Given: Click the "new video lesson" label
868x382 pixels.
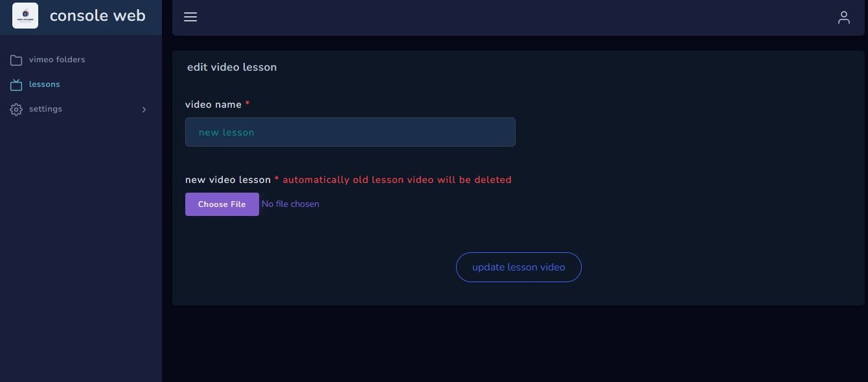Looking at the screenshot, I should pos(228,180).
